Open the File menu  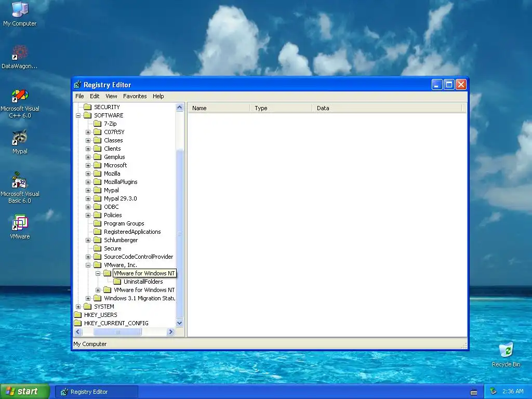pos(79,96)
